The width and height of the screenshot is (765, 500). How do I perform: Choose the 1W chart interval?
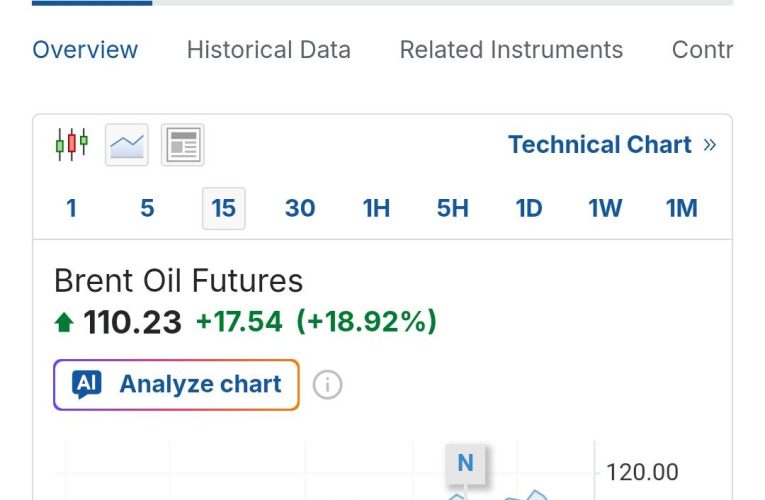[x=605, y=208]
